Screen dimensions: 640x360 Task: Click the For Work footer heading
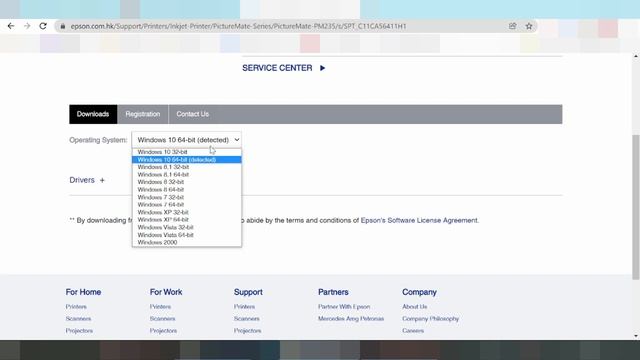[166, 292]
